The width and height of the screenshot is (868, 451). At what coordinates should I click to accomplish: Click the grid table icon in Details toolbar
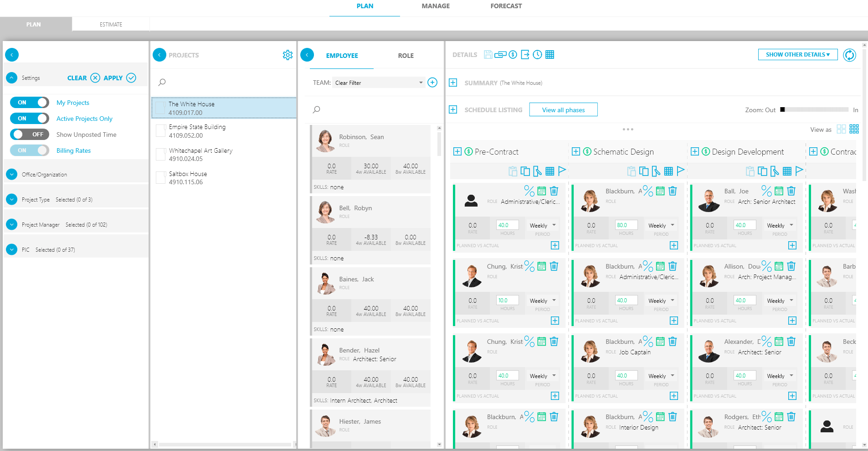[550, 55]
